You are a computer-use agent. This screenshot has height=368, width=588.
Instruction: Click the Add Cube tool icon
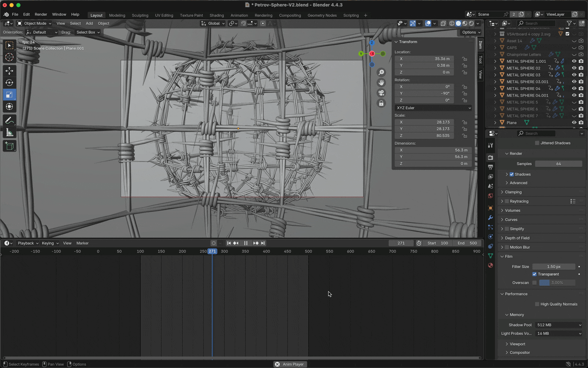[9, 146]
